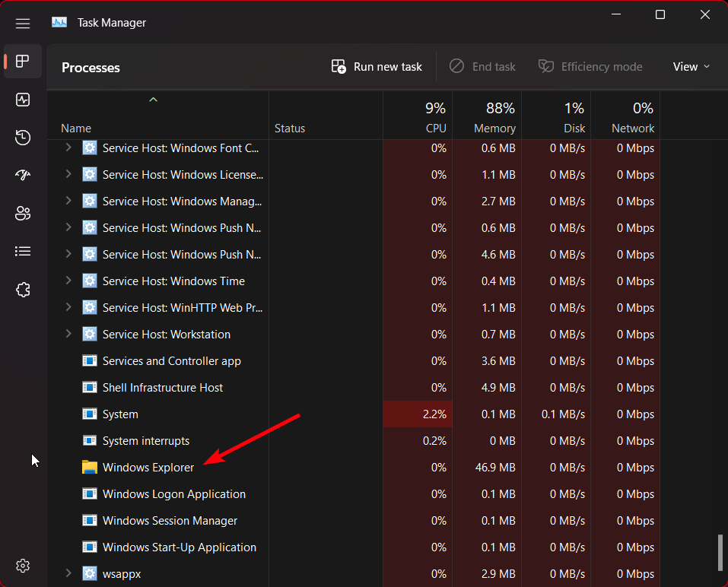Click the Service Host: Windows Font C... gear icon
The image size is (728, 587).
click(90, 148)
